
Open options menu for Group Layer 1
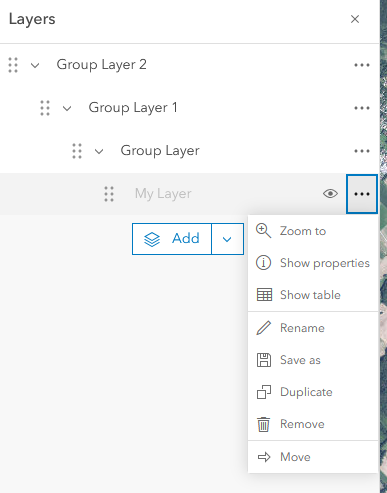coord(362,108)
